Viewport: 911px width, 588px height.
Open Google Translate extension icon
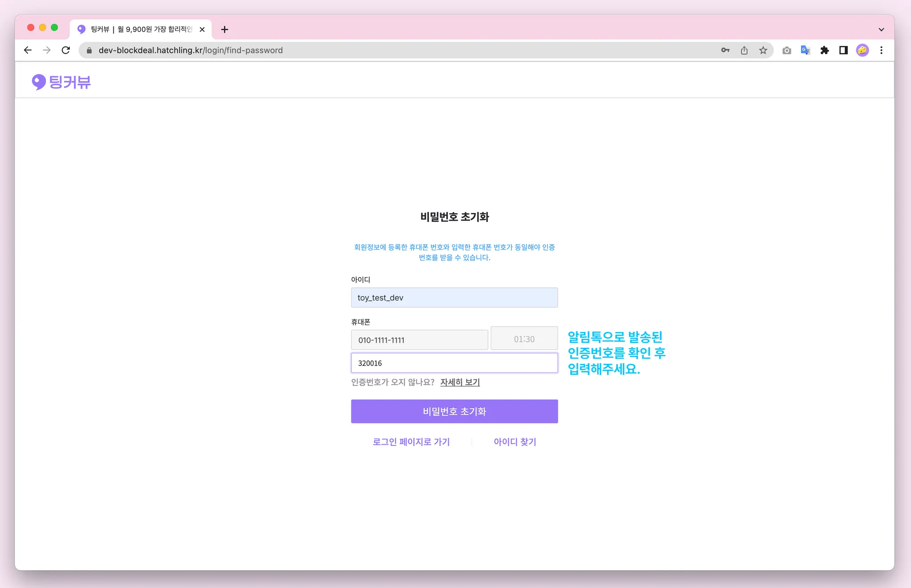coord(805,50)
